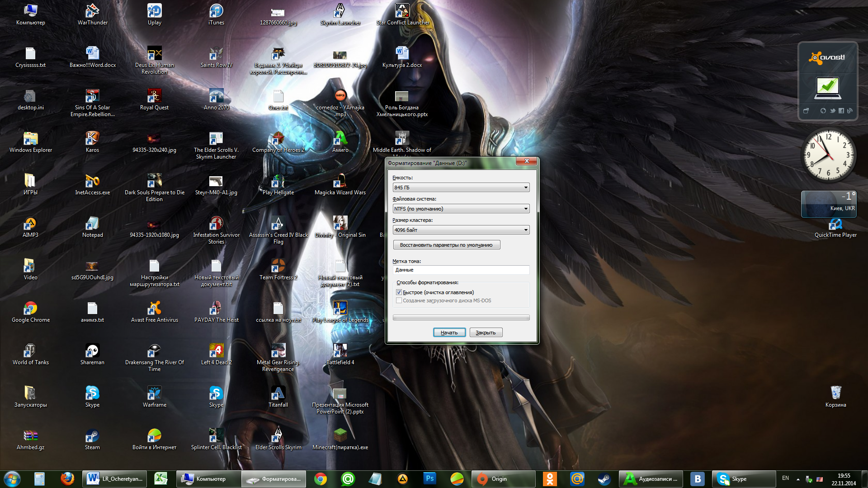This screenshot has height=488, width=868.
Task: Click the disabled MS-DOS boot disk checkbox
Action: [399, 300]
